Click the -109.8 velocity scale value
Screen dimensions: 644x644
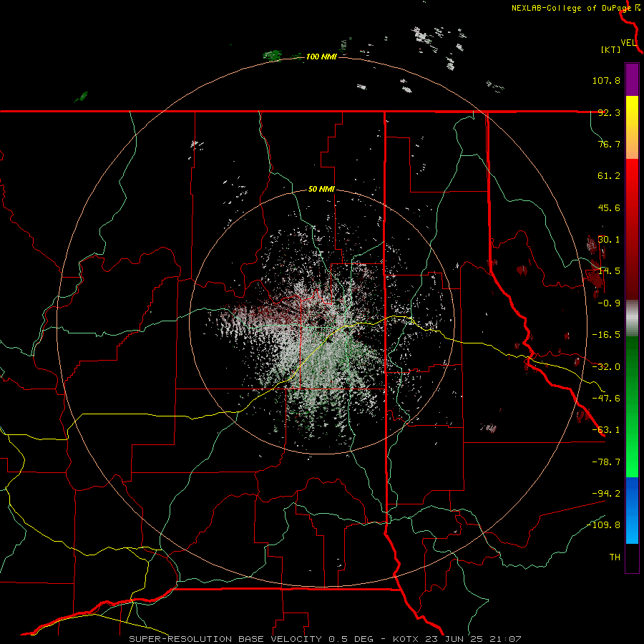pyautogui.click(x=604, y=525)
